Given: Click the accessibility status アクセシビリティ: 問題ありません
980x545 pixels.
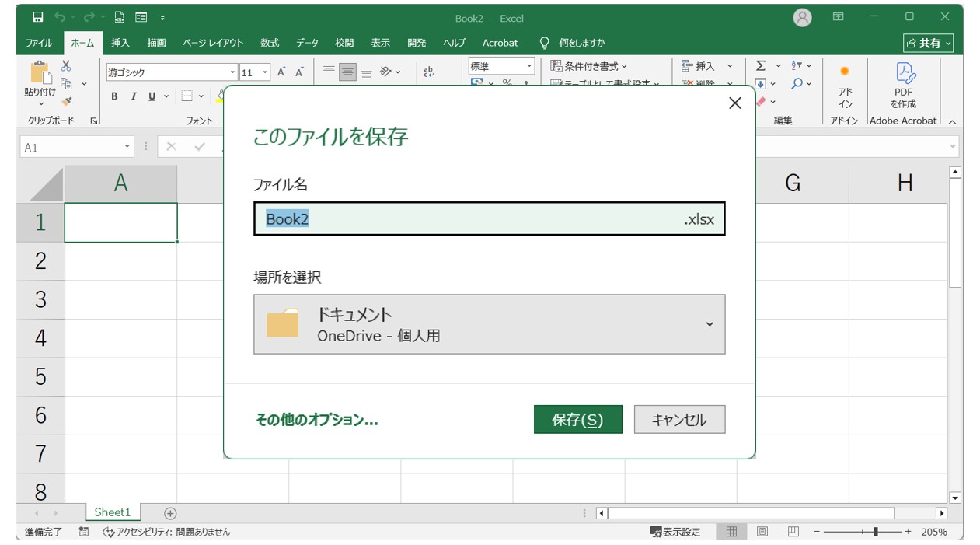Looking at the screenshot, I should tap(166, 532).
